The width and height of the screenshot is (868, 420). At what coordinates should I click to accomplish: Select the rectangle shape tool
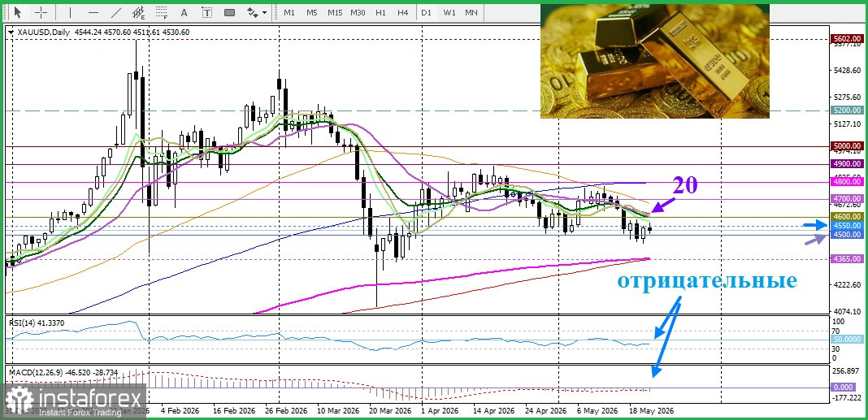pyautogui.click(x=229, y=12)
